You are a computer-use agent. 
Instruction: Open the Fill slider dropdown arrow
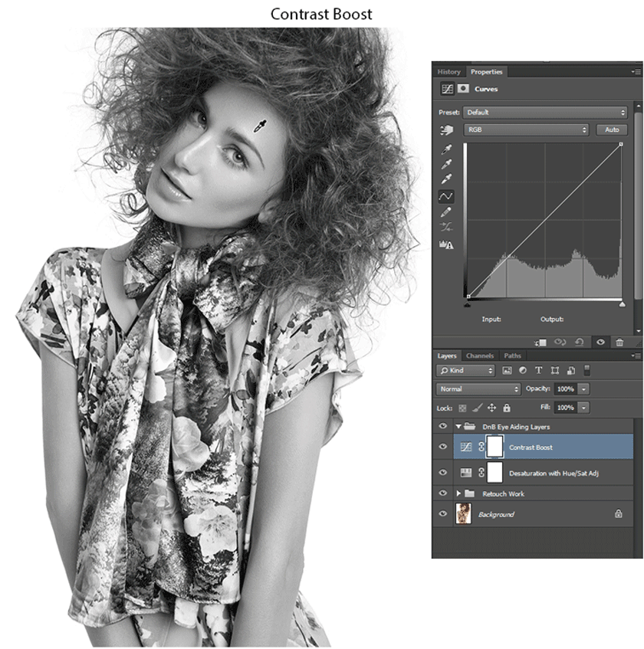[584, 408]
